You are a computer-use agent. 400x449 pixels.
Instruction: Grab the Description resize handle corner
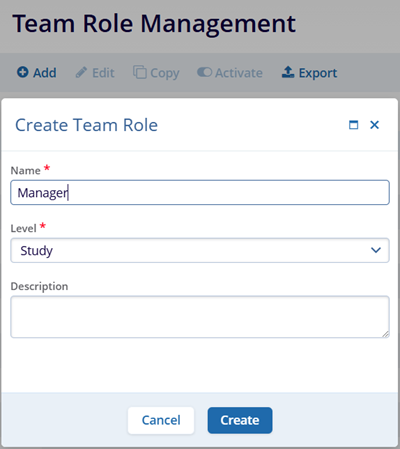(x=385, y=334)
